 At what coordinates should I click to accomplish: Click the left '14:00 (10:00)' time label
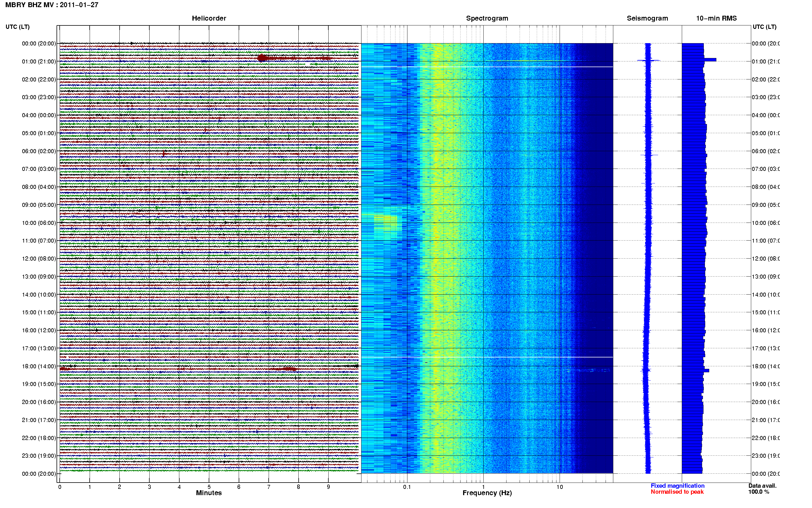pyautogui.click(x=39, y=295)
